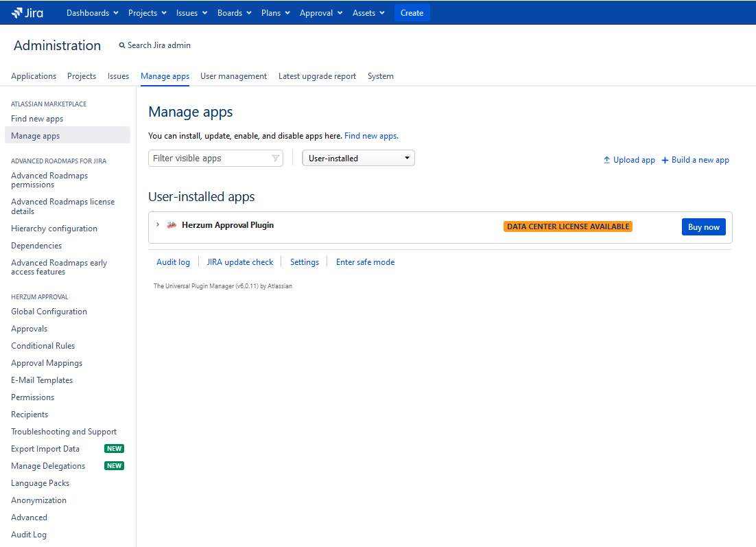Open E-Mail Templates
Image resolution: width=756 pixels, height=547 pixels.
(42, 380)
